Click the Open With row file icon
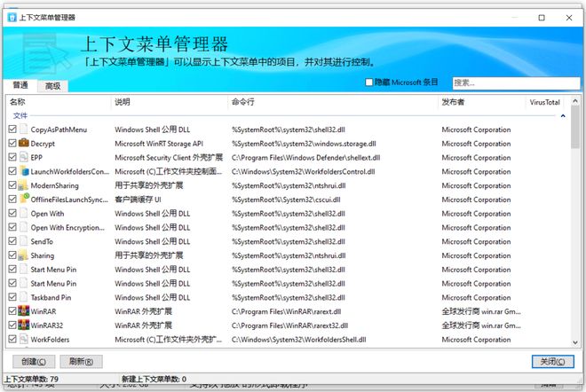 (x=24, y=213)
